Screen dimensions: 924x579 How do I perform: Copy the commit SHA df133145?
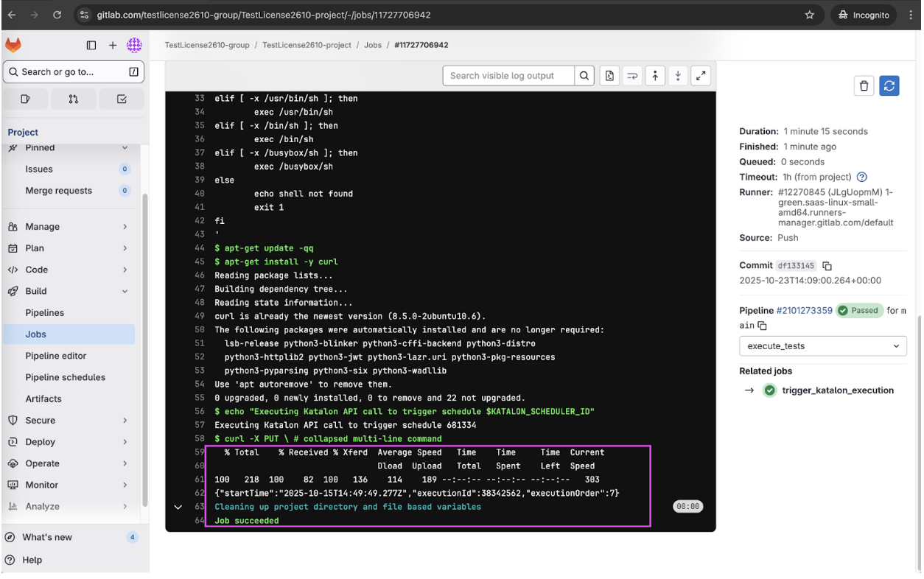825,265
